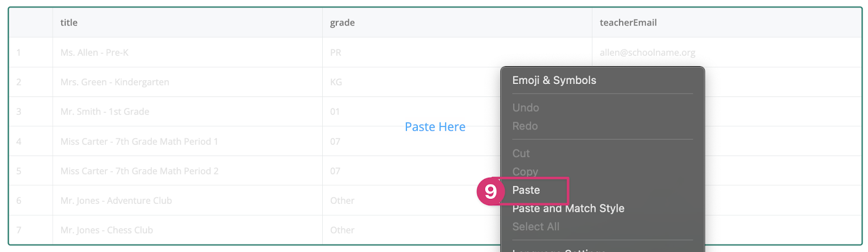Click the Copy menu entry
868x252 pixels.
[x=525, y=172]
